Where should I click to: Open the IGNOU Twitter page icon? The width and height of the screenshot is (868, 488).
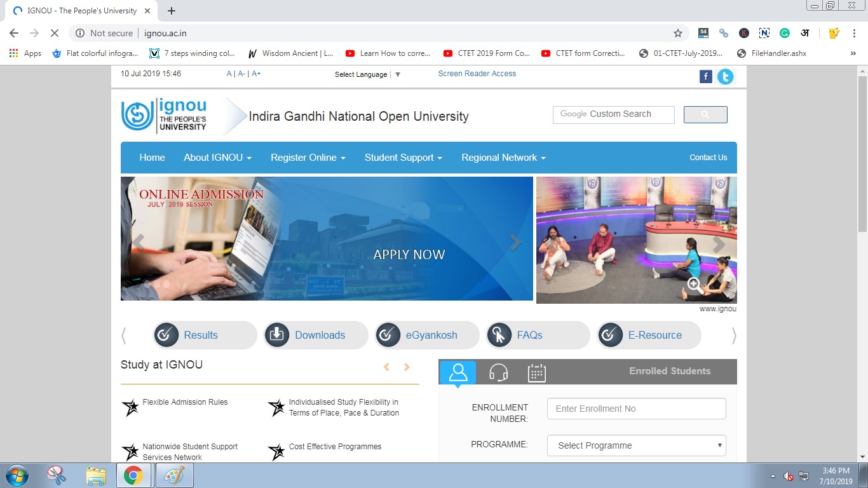[725, 77]
